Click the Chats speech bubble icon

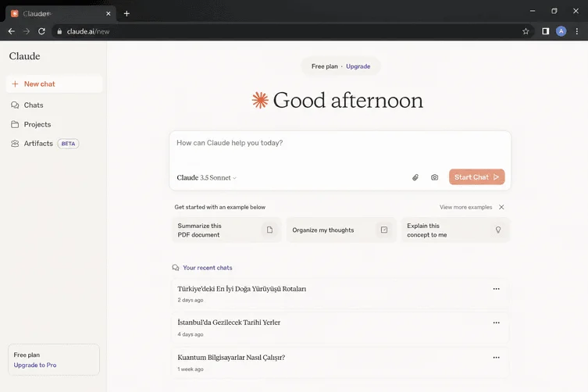(x=15, y=105)
